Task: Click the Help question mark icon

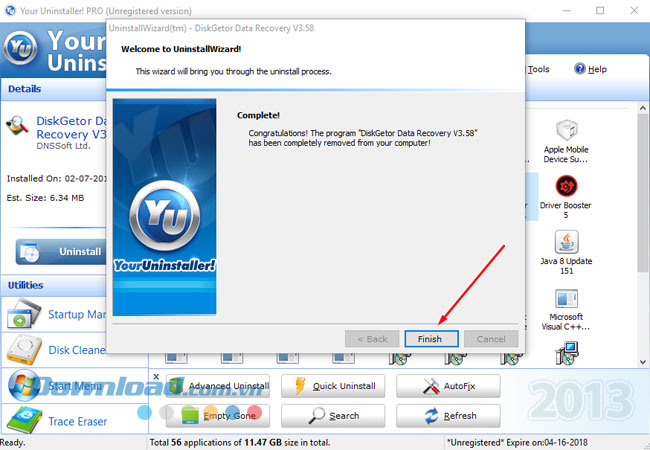Action: tap(580, 68)
